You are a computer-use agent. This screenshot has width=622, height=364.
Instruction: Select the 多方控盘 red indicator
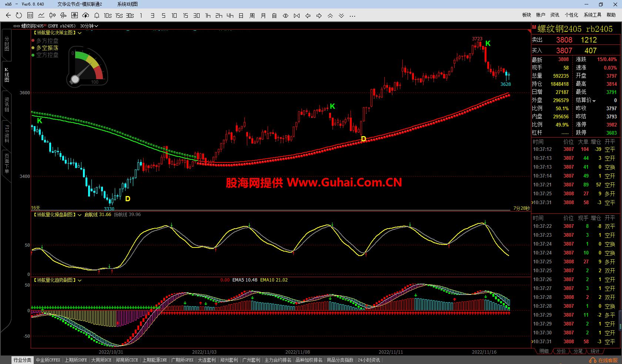[x=47, y=41]
